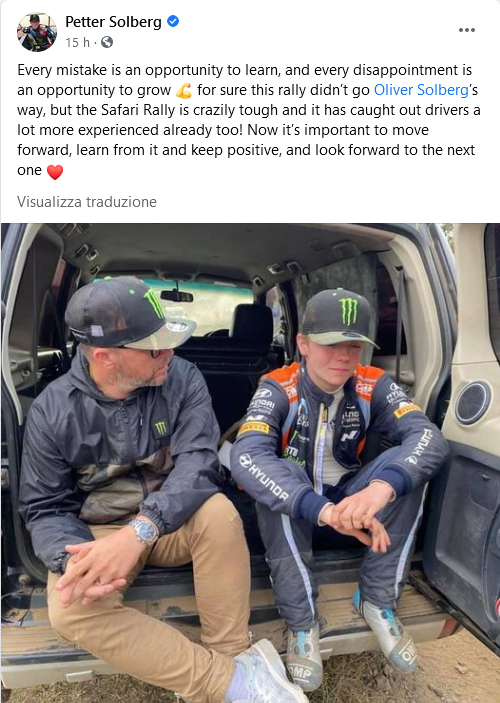This screenshot has height=703, width=500.
Task: Click the post text starting "Every mistake"
Action: [x=249, y=120]
